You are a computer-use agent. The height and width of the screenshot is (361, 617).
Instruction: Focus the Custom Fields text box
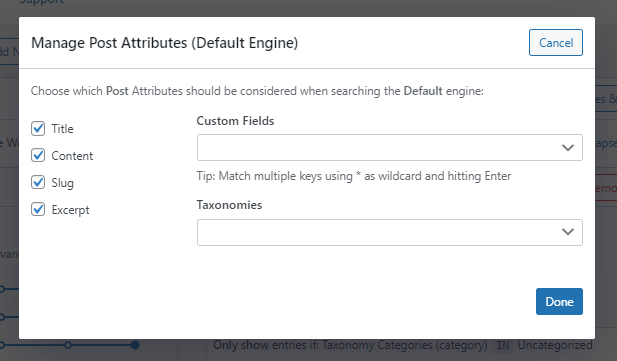tap(390, 148)
